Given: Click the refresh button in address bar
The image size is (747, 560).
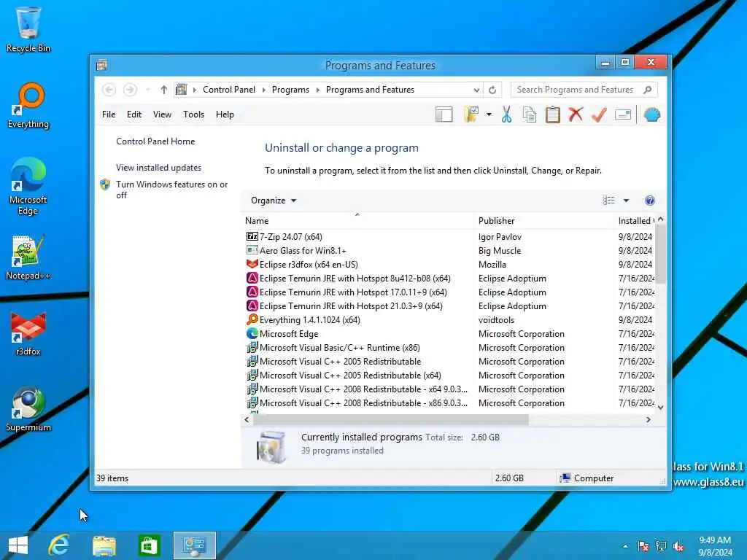Looking at the screenshot, I should pyautogui.click(x=492, y=90).
